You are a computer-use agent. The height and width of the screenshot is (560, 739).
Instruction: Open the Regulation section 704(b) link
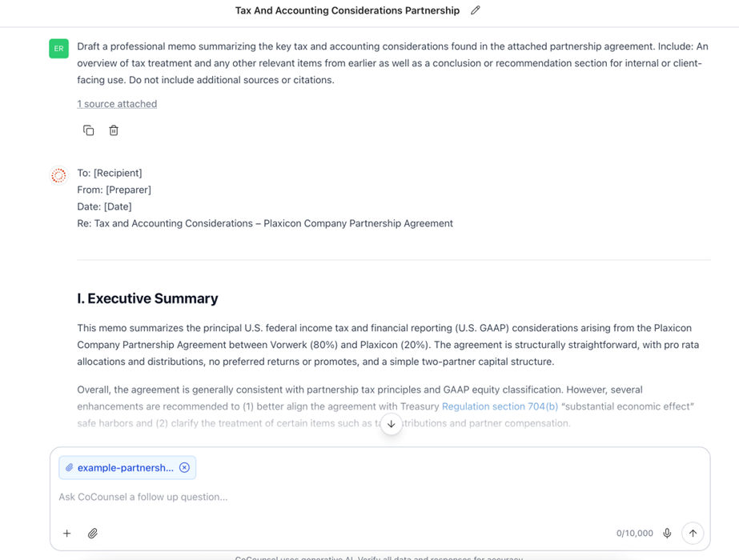pos(500,406)
